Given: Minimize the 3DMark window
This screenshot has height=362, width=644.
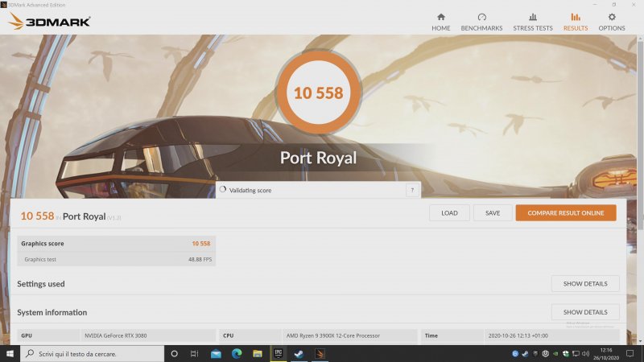Looking at the screenshot, I should [595, 5].
